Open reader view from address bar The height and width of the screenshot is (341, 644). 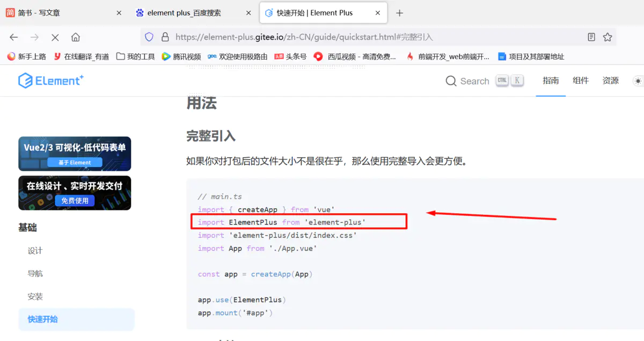point(591,37)
